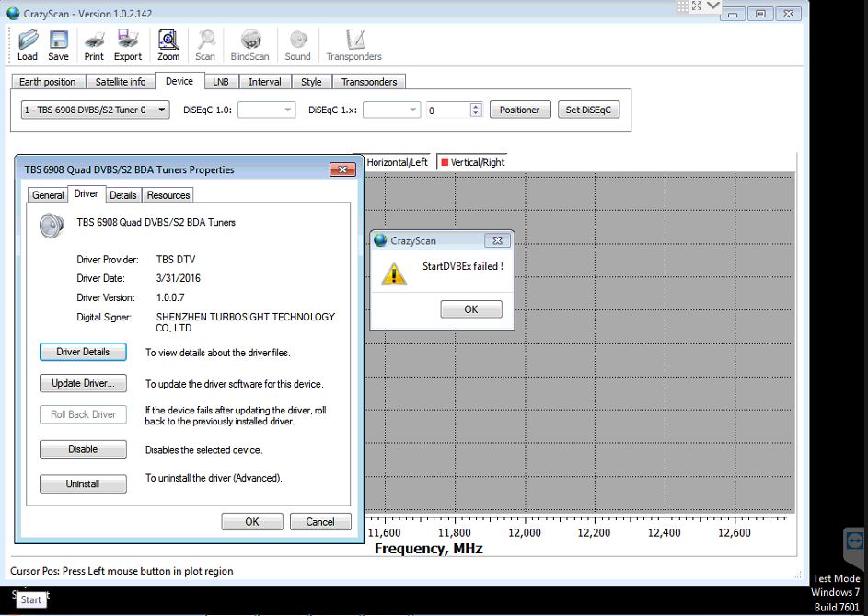Confirm Properties dialog with OK

(x=252, y=522)
